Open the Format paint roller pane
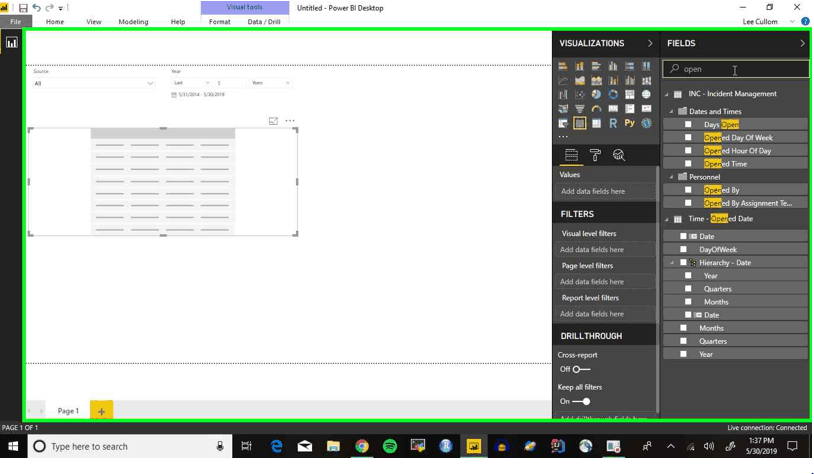The height and width of the screenshot is (474, 814). 595,155
